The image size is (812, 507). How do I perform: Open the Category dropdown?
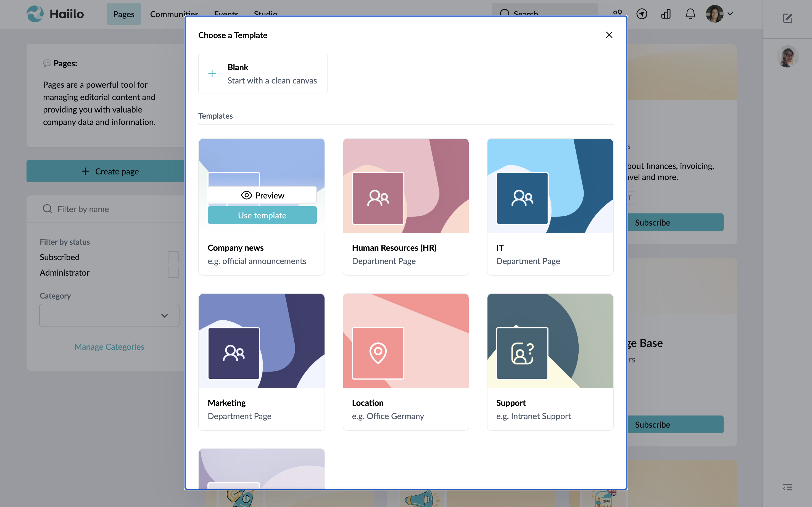(109, 315)
